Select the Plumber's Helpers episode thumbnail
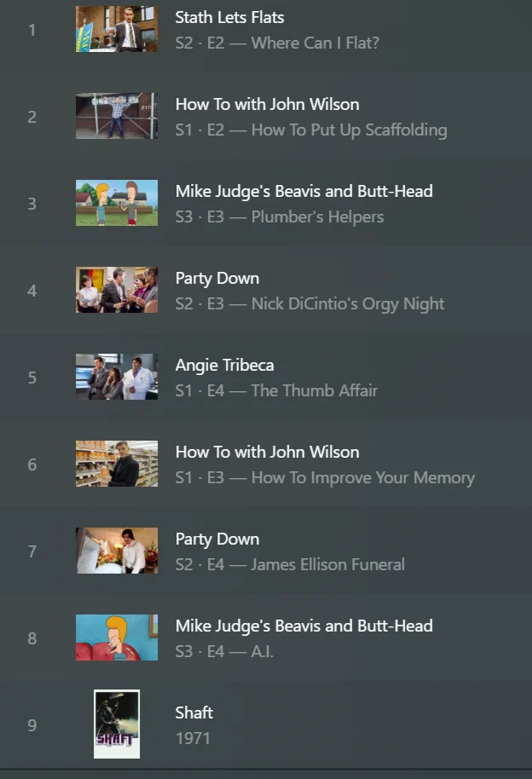This screenshot has height=779, width=532. coord(117,204)
